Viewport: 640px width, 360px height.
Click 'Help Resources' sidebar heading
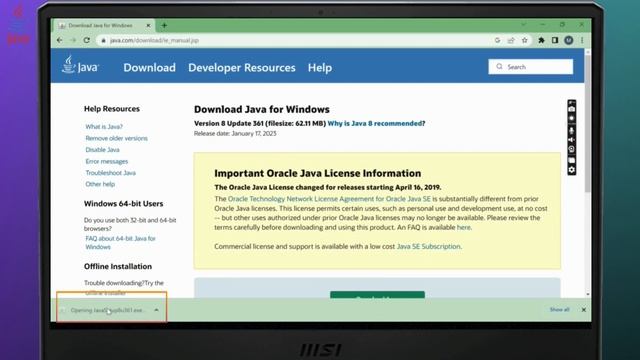coord(112,109)
